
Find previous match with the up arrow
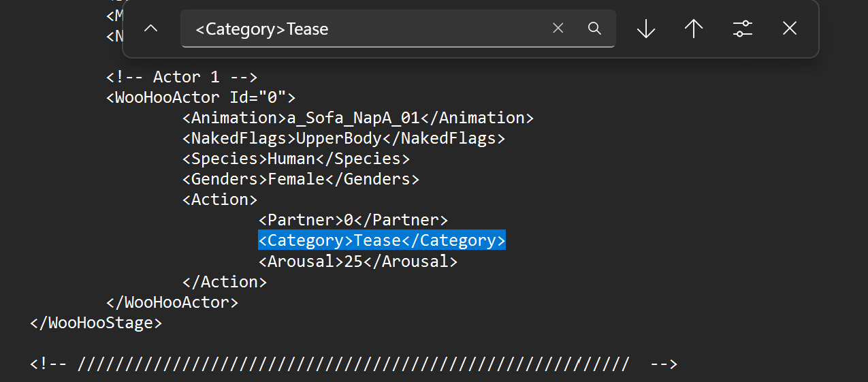(694, 29)
